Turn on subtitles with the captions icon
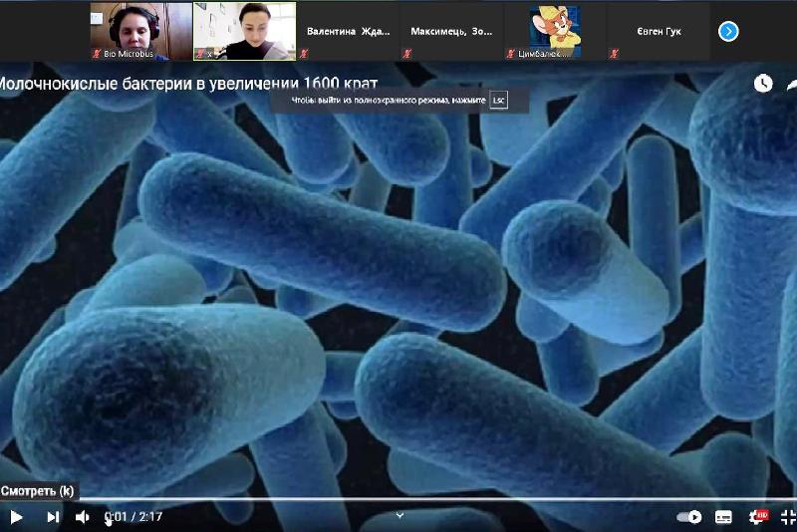The image size is (797, 532). [x=723, y=517]
